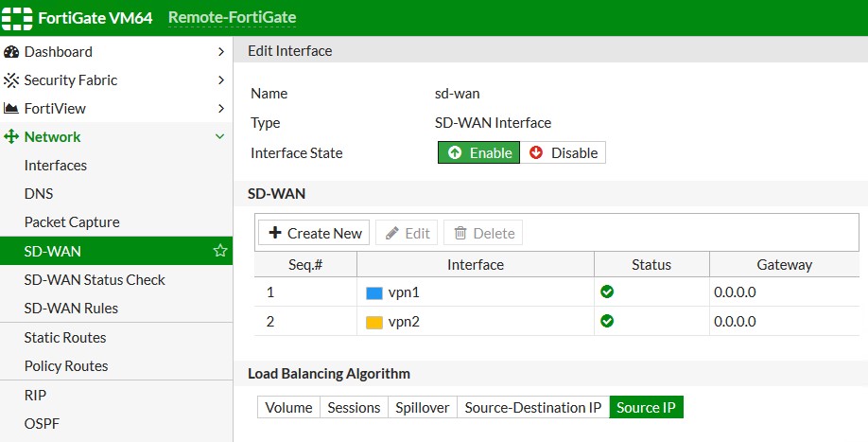The image size is (868, 442).
Task: Click the Dashboard gauge icon
Action: tap(11, 52)
